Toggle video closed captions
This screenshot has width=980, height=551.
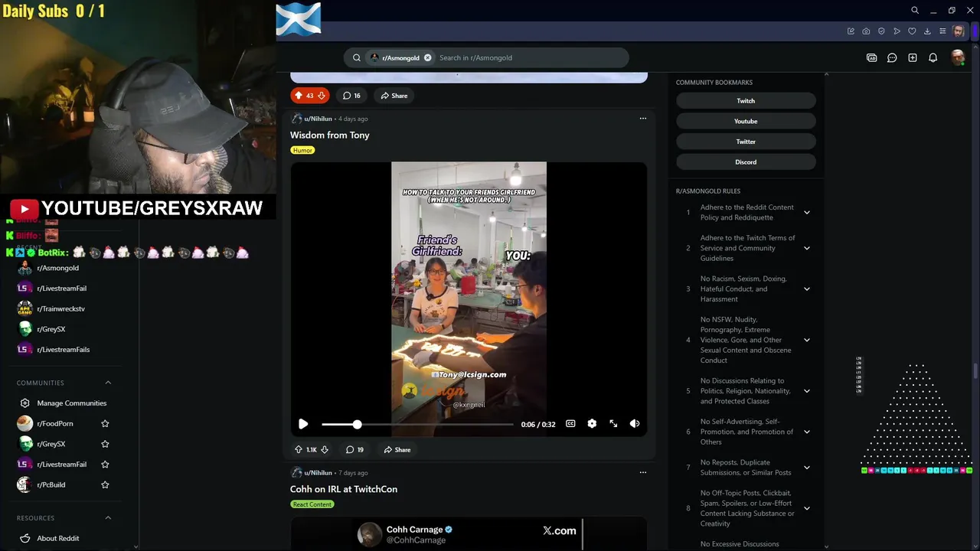click(570, 424)
